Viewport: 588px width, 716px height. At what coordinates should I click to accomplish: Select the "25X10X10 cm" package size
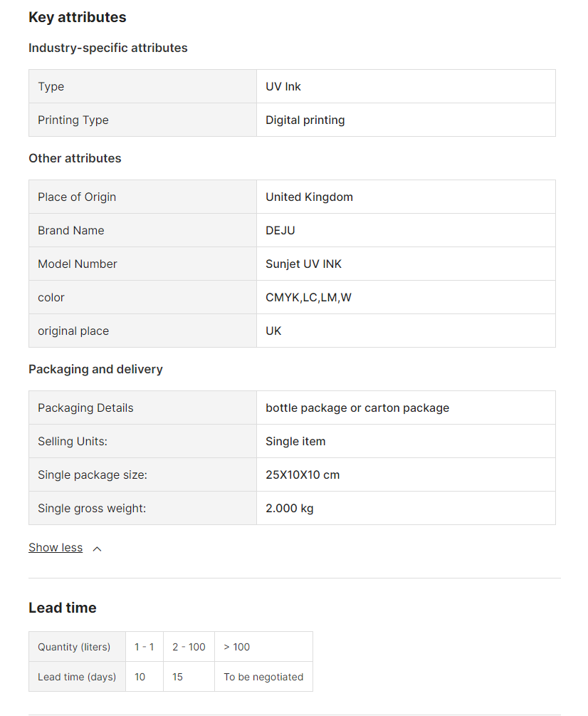[x=303, y=474]
